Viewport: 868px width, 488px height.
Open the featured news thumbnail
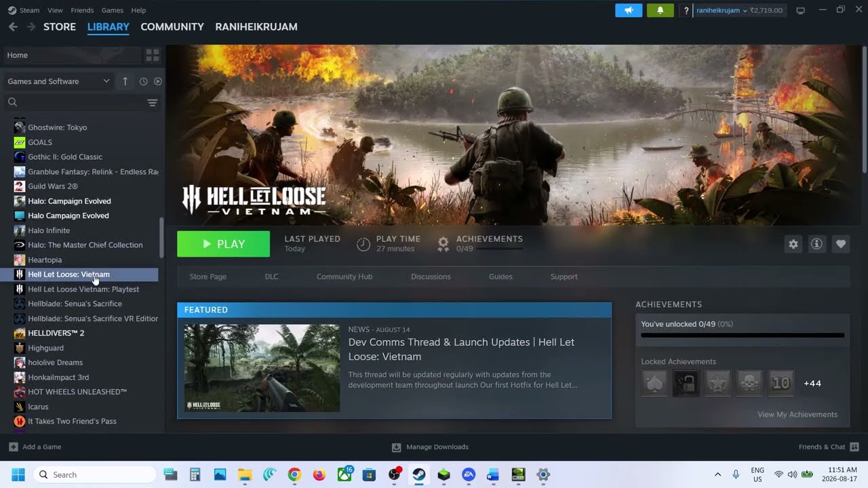(262, 368)
